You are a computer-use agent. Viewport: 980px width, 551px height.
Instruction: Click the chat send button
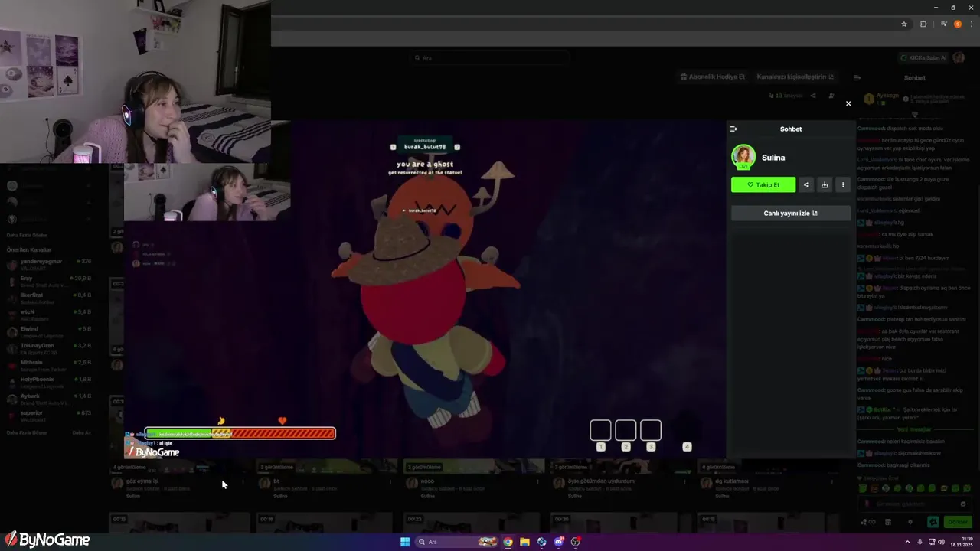tap(958, 522)
